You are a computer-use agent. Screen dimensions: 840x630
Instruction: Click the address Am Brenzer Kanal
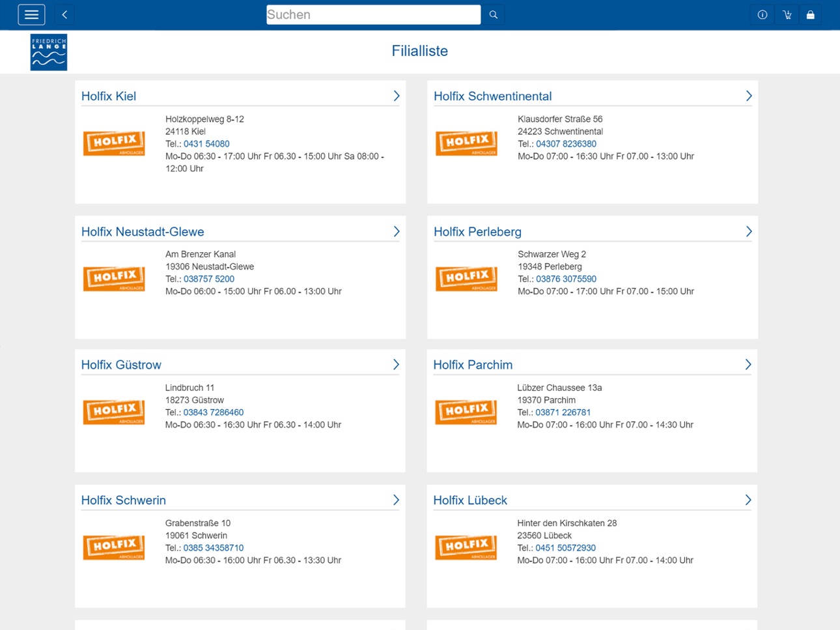(201, 254)
